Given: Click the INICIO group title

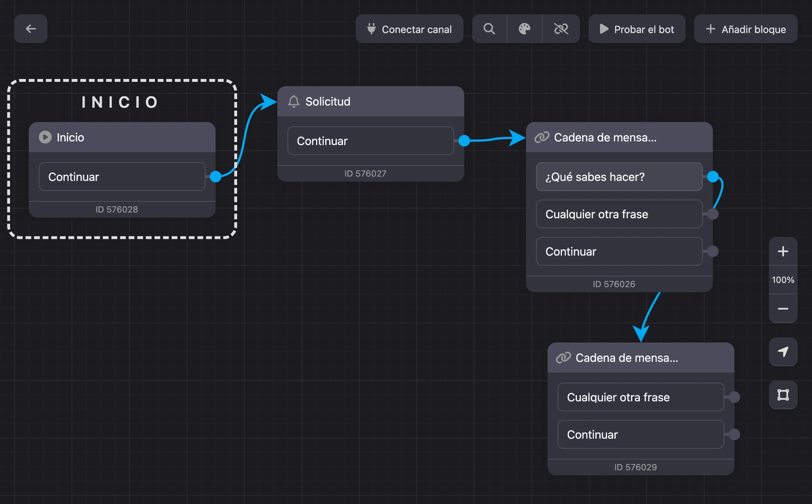Looking at the screenshot, I should (120, 102).
